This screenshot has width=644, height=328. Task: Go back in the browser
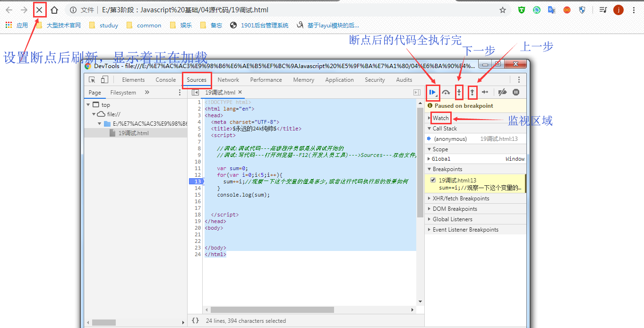[x=9, y=10]
